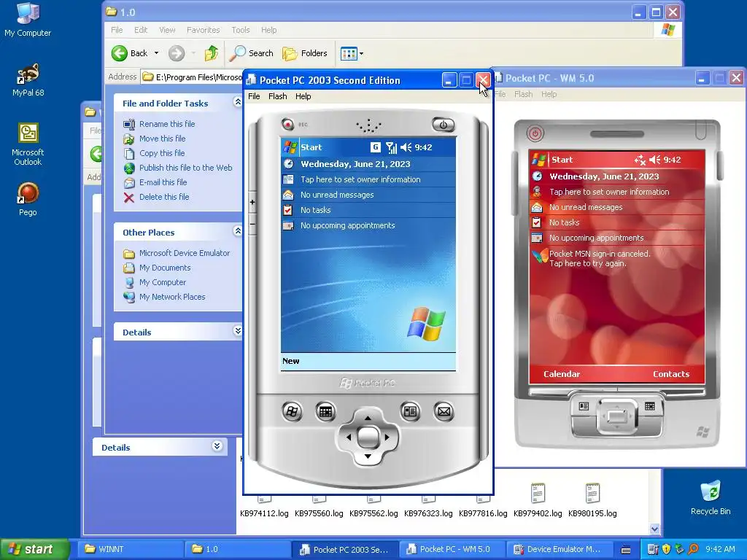This screenshot has width=747, height=560.
Task: Open Tools menu in the 1.0 Explorer window
Action: click(241, 30)
